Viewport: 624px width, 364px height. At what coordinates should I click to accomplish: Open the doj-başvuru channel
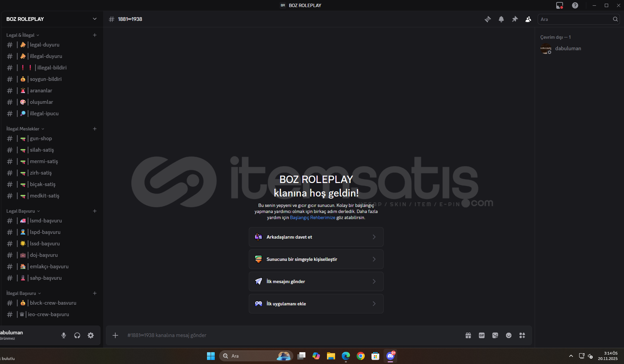(52, 255)
